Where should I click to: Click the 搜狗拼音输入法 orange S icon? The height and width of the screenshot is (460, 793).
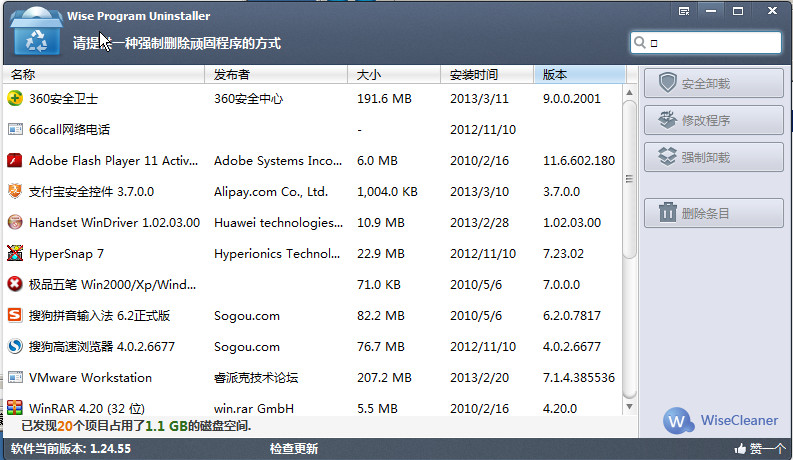pos(15,315)
